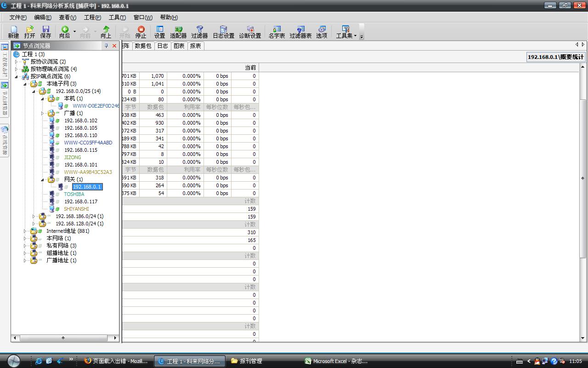Switch to Microsoft Excel in taskbar
The image size is (588, 368).
click(x=336, y=361)
